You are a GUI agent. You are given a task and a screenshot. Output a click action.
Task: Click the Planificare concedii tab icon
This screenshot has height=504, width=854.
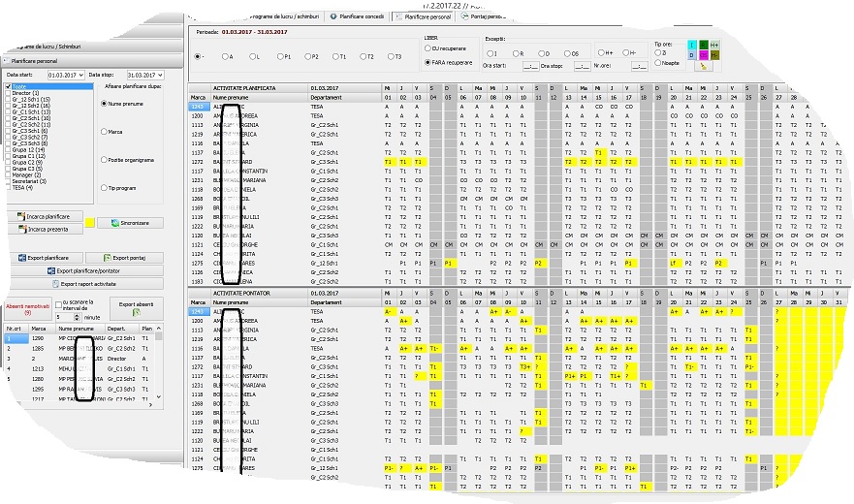click(x=333, y=16)
